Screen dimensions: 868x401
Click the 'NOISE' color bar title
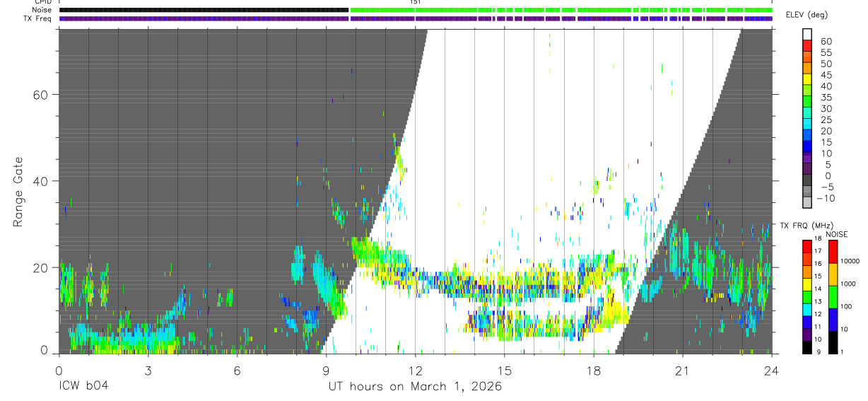coord(836,234)
